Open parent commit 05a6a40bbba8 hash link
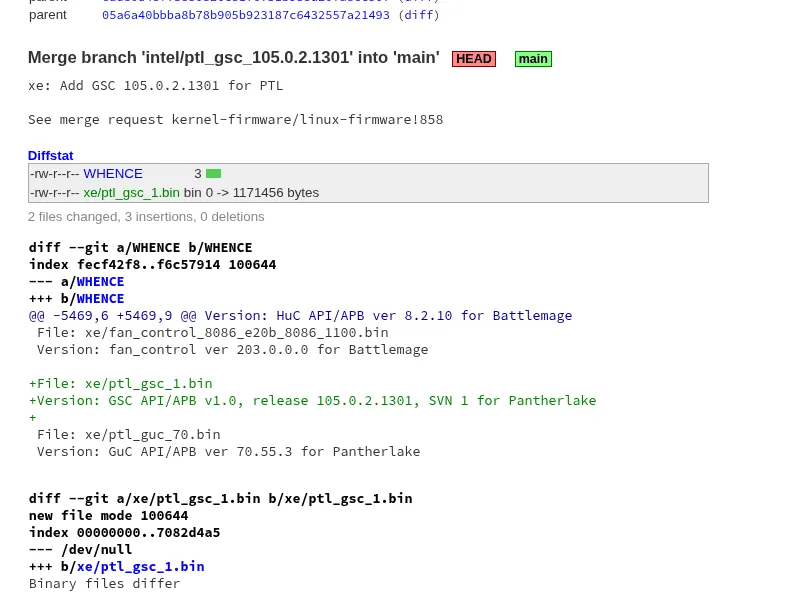 [x=245, y=15]
